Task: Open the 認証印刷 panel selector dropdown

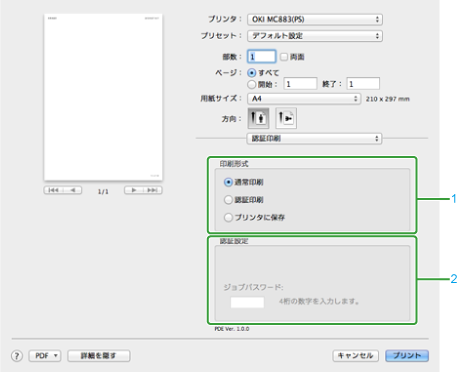Action: (314, 138)
